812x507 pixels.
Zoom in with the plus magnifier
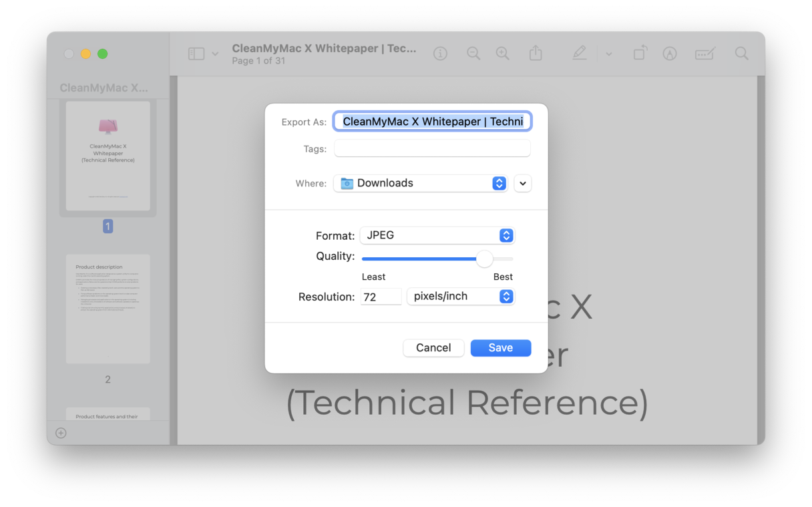click(503, 53)
